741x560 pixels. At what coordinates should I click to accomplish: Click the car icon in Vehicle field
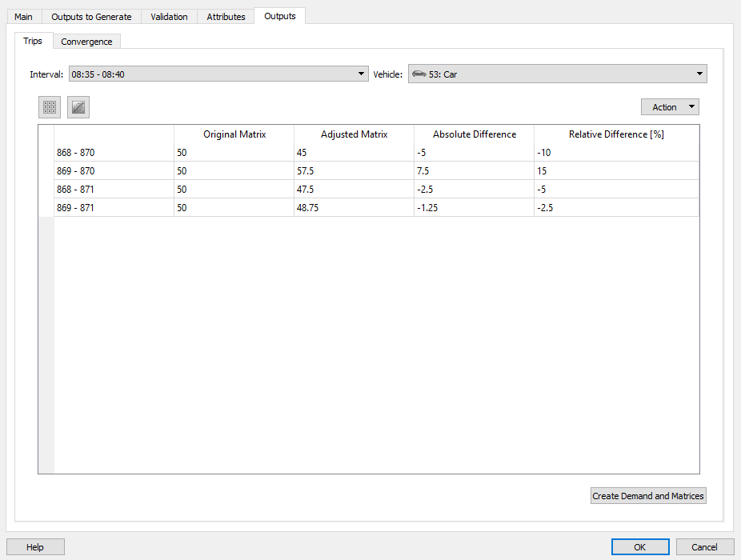(419, 74)
